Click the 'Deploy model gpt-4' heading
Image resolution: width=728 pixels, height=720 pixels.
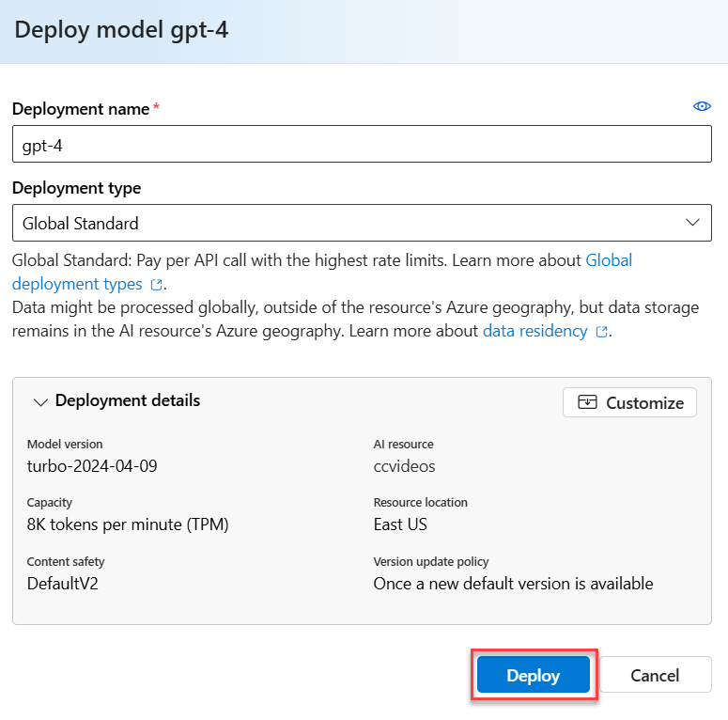coord(121,30)
